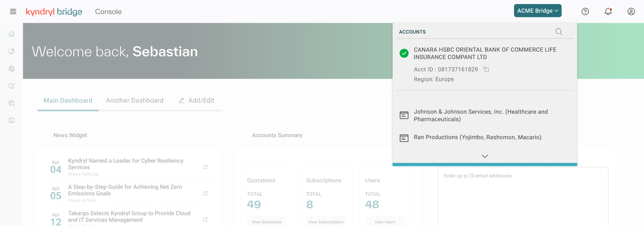
Task: Search accounts with the magnifier icon
Action: pos(559,32)
